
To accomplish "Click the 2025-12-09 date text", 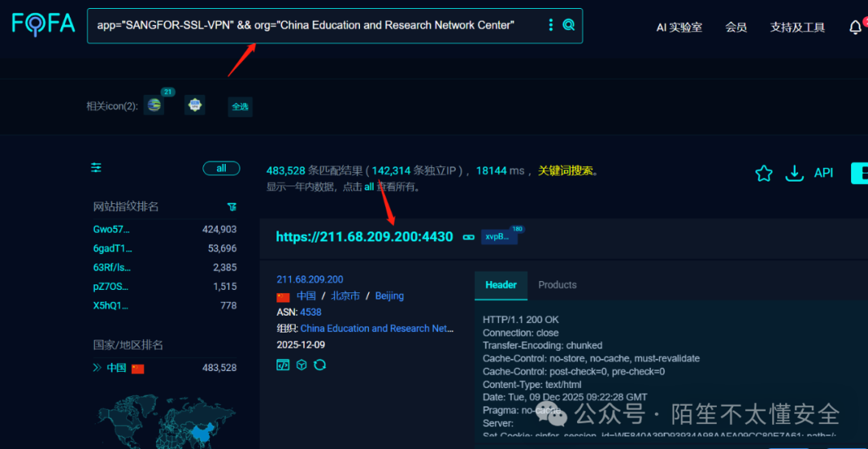I will point(301,345).
